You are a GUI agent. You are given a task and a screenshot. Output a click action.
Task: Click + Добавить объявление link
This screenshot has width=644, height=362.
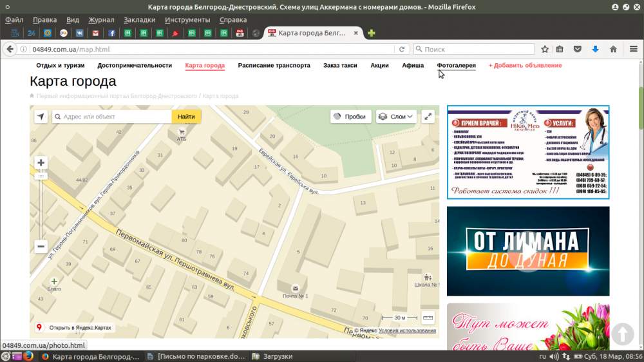pos(525,65)
